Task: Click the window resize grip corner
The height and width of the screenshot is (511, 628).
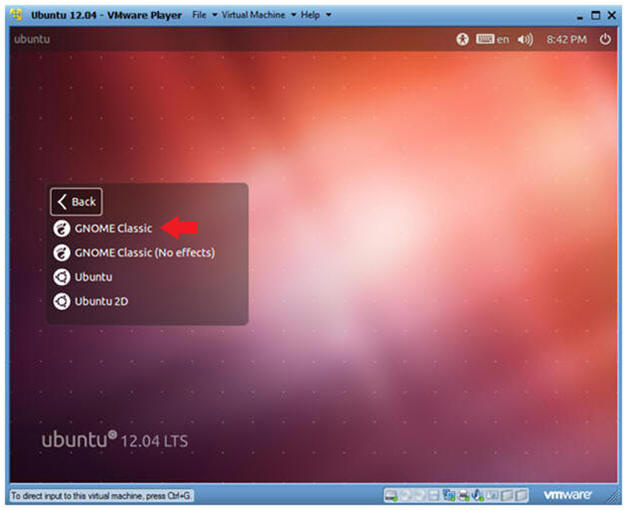Action: (x=614, y=497)
